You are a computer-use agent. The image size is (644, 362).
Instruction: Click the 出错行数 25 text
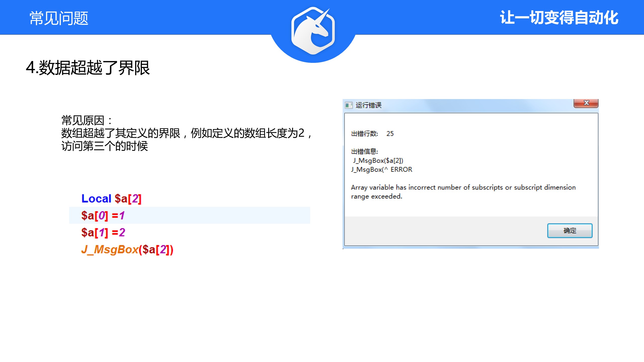pyautogui.click(x=372, y=134)
